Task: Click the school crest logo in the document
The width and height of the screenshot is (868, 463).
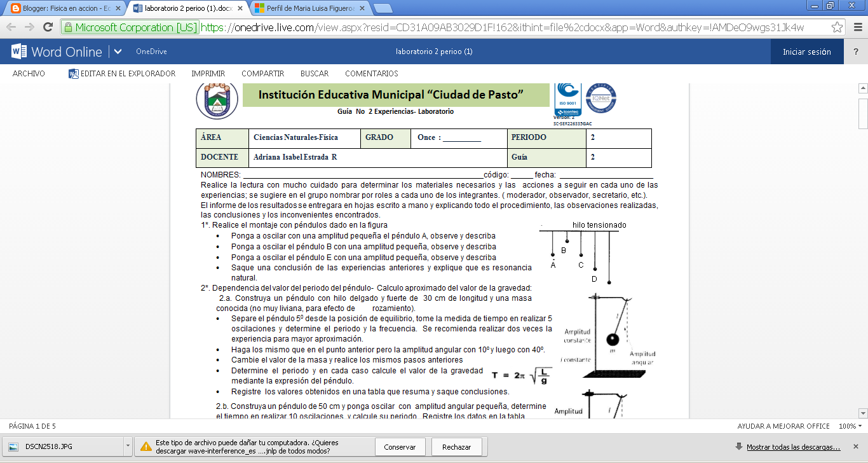Action: coord(217,100)
